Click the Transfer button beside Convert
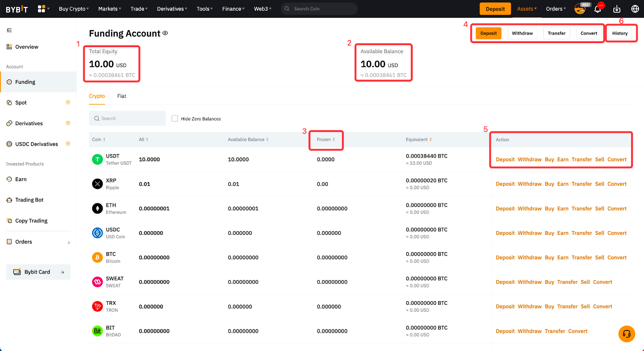644x351 pixels. pyautogui.click(x=557, y=33)
